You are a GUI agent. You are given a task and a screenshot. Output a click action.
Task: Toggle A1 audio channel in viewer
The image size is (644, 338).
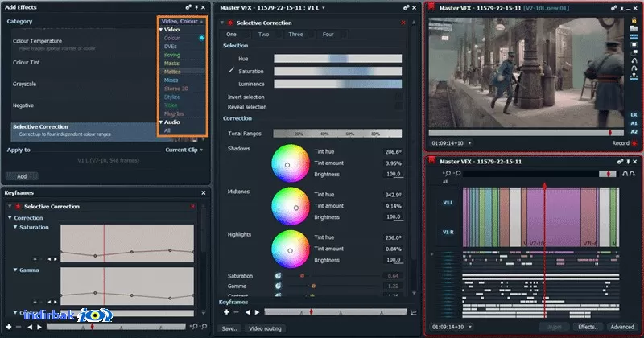pos(634,123)
